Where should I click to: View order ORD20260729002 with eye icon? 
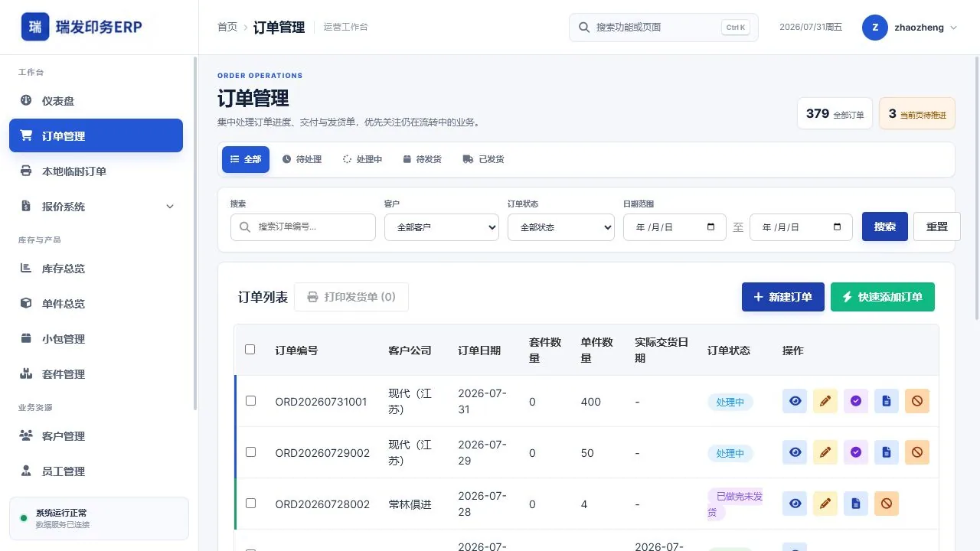pos(795,452)
